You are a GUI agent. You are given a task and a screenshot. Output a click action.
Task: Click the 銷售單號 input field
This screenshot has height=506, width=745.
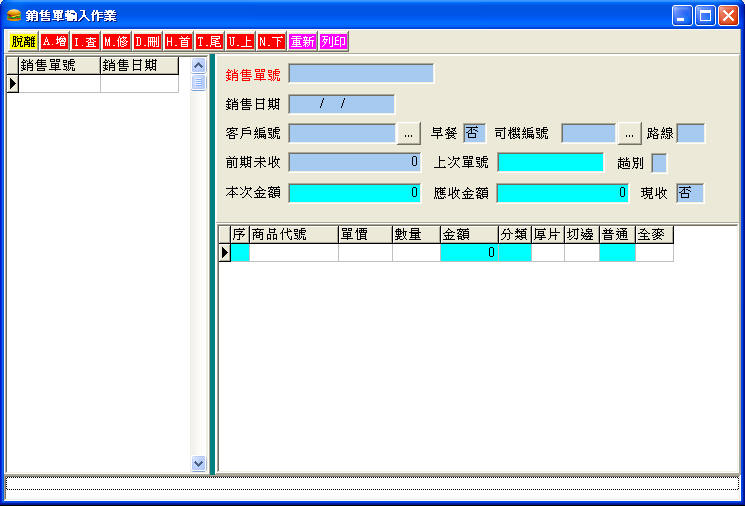pyautogui.click(x=361, y=74)
